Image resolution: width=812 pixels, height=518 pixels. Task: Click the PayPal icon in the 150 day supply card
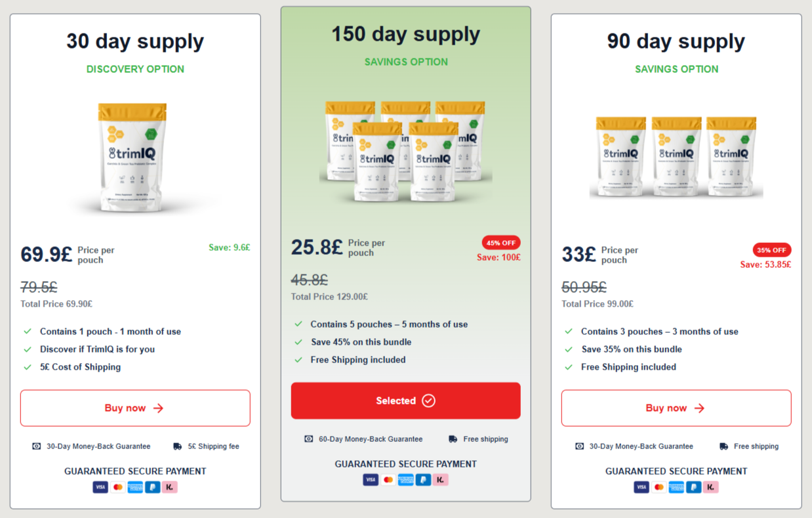423,480
